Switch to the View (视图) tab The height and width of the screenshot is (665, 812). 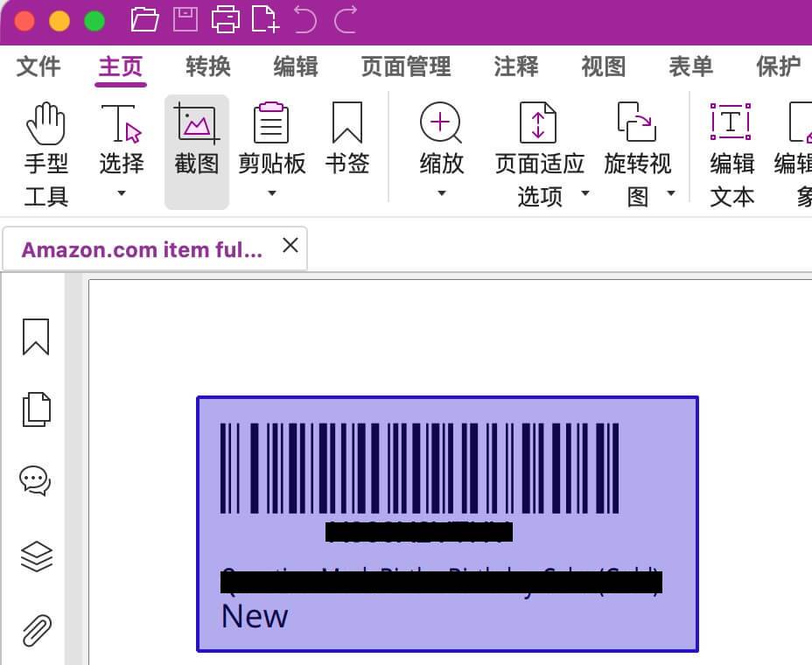[x=604, y=66]
